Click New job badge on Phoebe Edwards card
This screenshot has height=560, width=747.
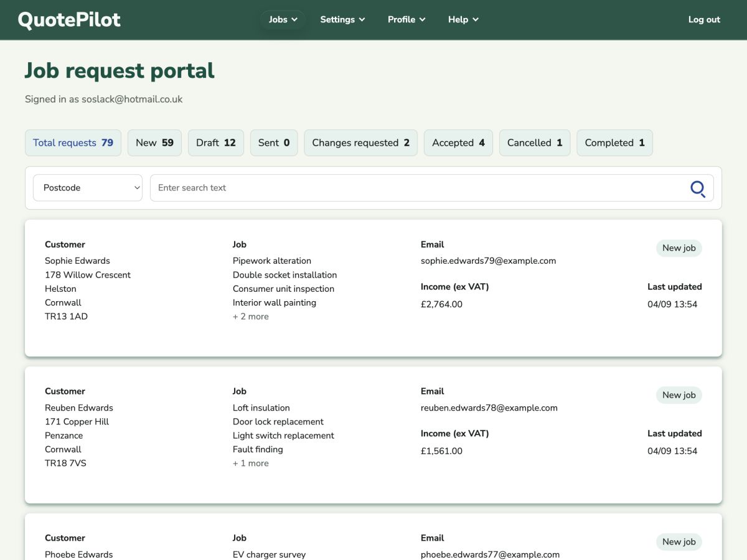tap(679, 542)
